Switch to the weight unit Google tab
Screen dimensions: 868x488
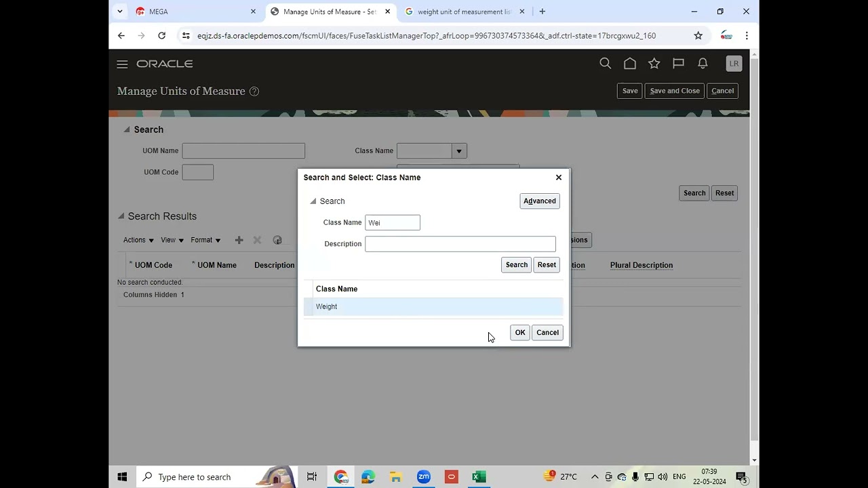[x=465, y=12]
